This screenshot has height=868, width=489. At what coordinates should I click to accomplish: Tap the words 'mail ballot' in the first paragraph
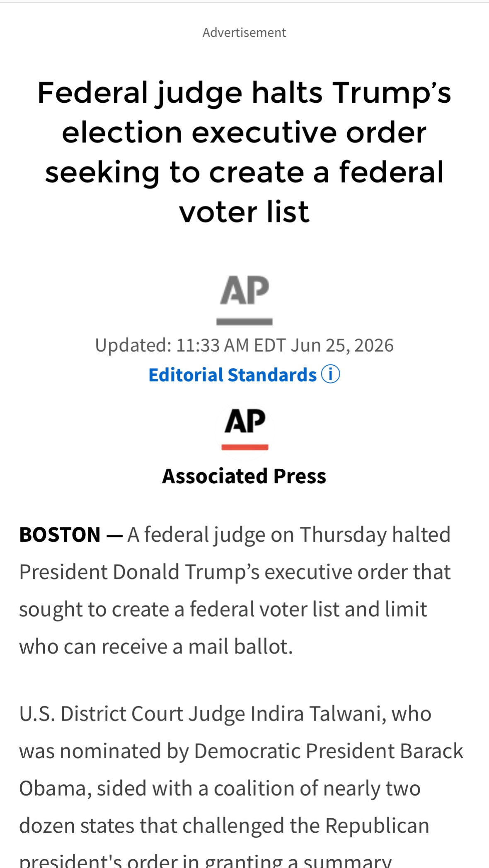click(240, 646)
